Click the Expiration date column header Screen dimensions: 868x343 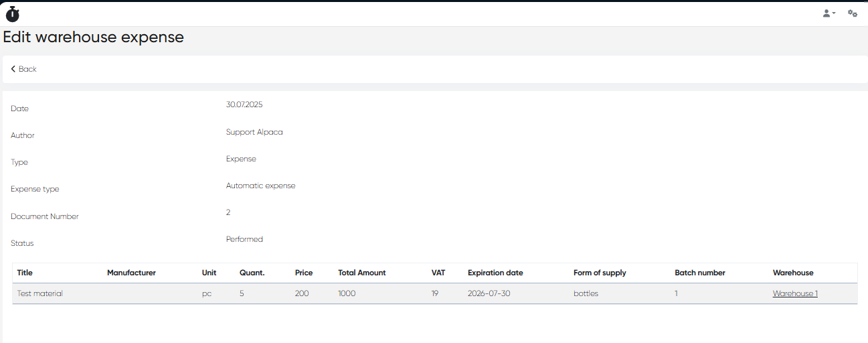click(495, 273)
